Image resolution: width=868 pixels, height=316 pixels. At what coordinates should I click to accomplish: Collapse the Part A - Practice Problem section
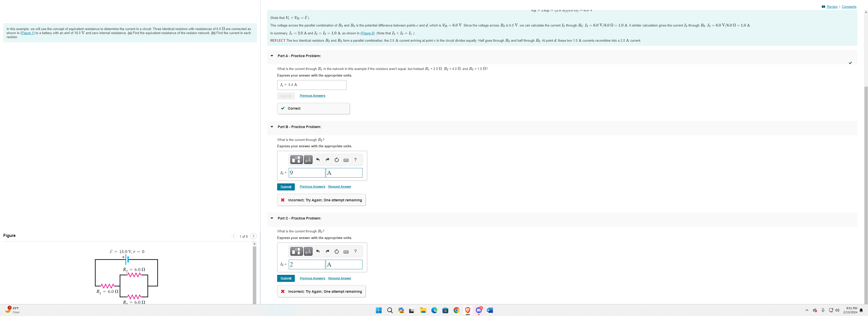click(x=272, y=56)
